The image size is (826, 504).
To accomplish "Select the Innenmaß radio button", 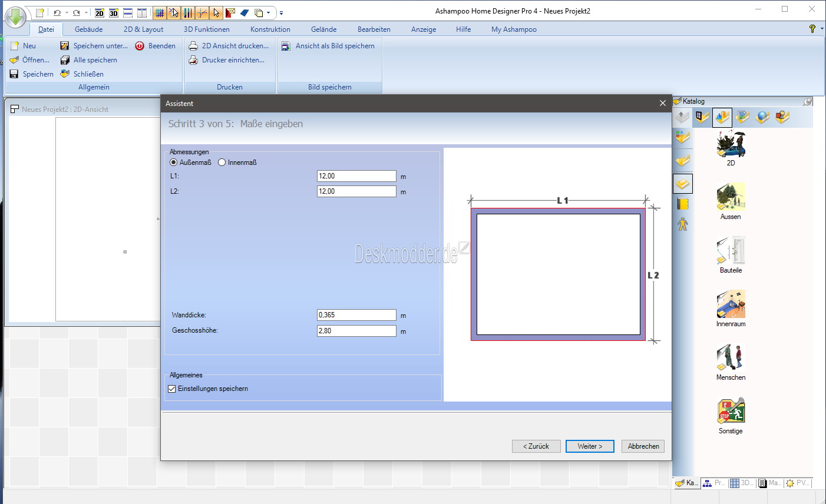I will point(222,163).
